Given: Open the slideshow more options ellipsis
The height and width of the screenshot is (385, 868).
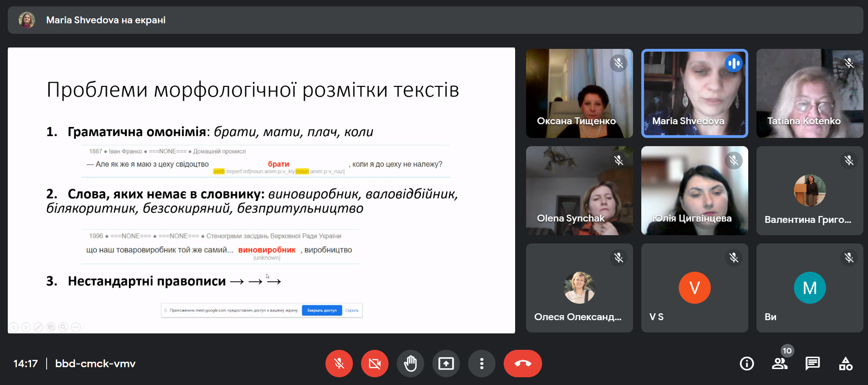Looking at the screenshot, I should (76, 327).
